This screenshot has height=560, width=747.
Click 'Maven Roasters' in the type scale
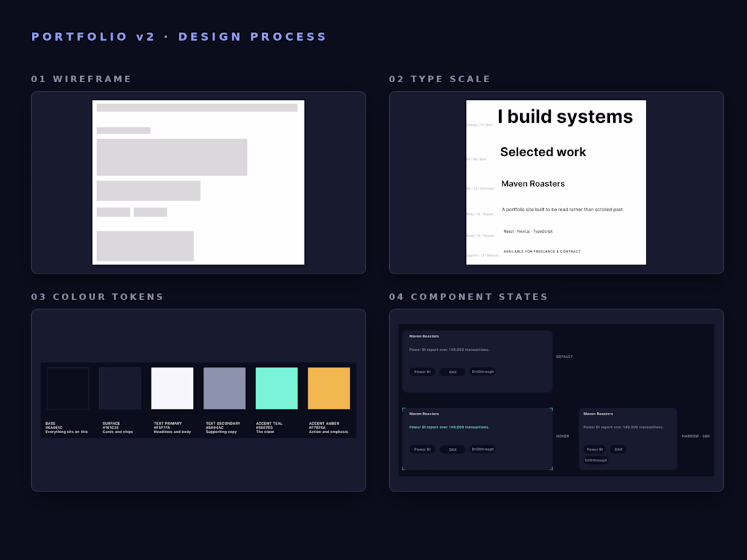532,184
